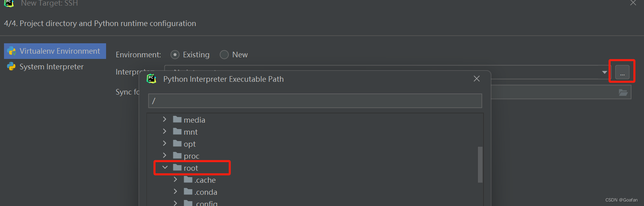Screen dimensions: 644x206
Task: Open the Interpreter dropdown arrow
Action: point(604,72)
